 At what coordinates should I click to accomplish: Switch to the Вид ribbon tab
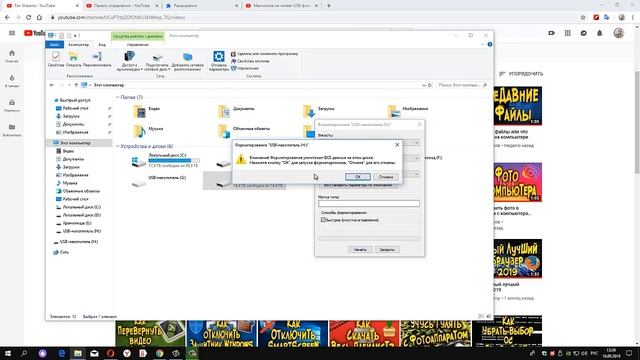point(102,44)
